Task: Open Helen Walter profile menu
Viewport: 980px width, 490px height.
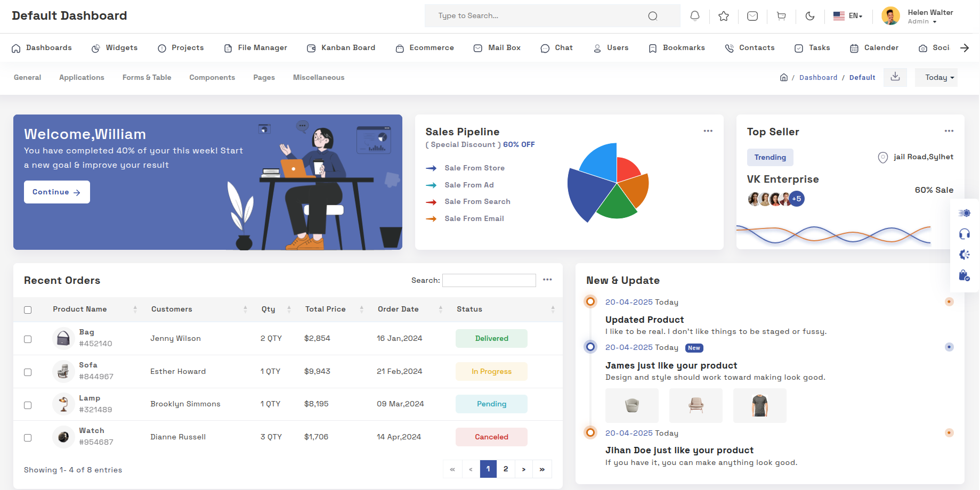Action: pos(930,17)
